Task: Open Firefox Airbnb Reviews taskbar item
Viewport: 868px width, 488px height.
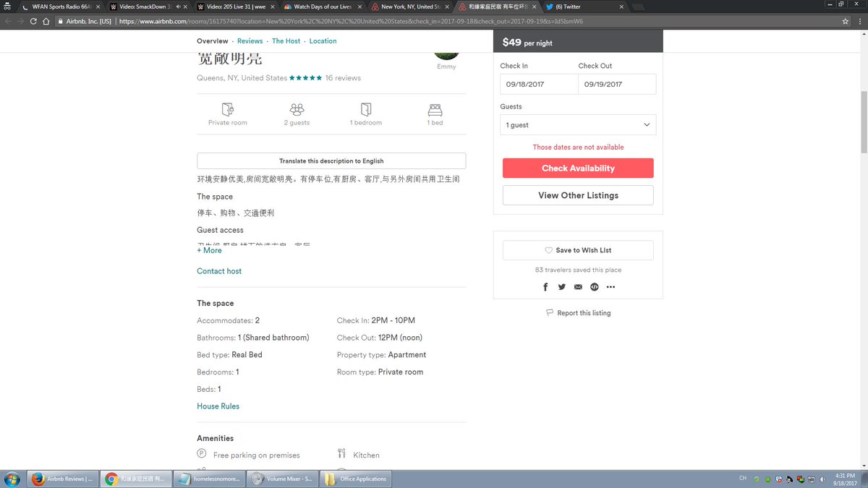Action: coord(62,479)
